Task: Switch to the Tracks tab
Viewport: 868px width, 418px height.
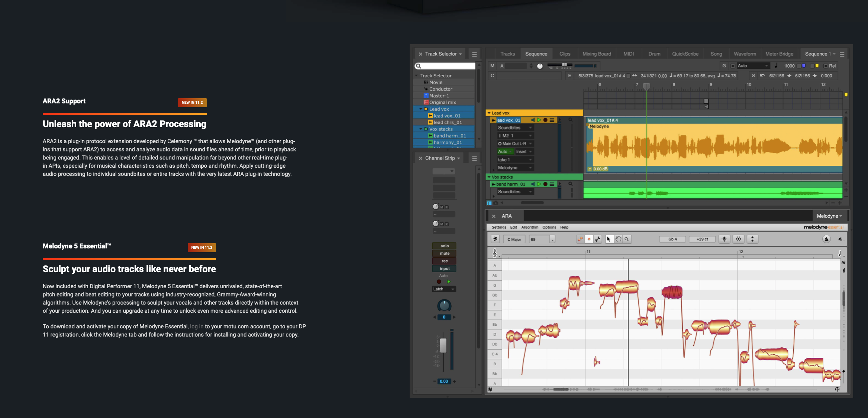Action: click(x=507, y=54)
